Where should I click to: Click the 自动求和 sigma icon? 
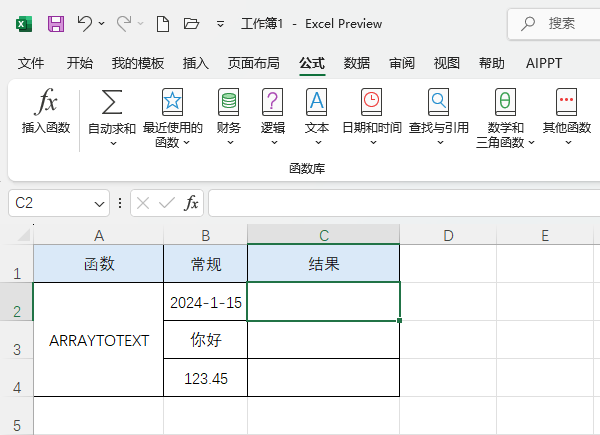coord(112,102)
